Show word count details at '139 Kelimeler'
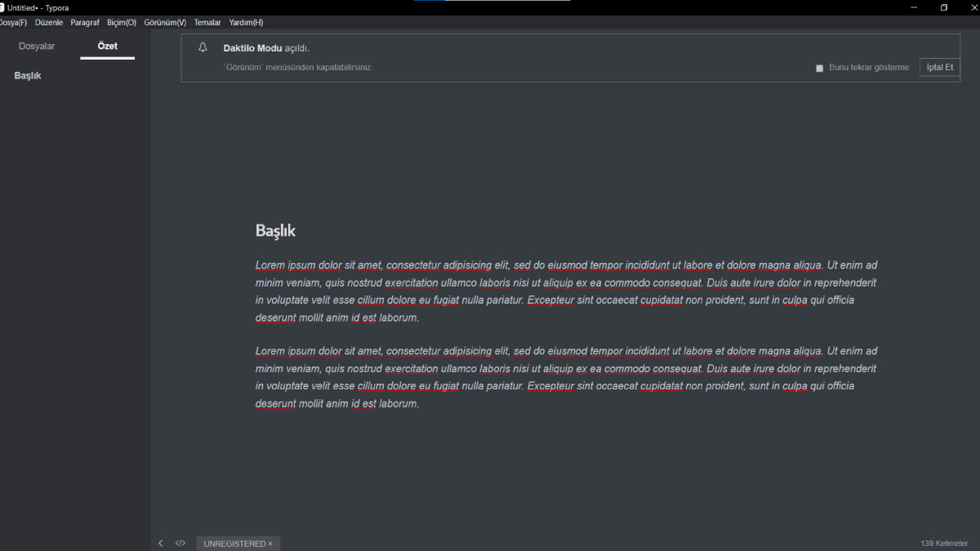This screenshot has height=551, width=980. tap(945, 544)
